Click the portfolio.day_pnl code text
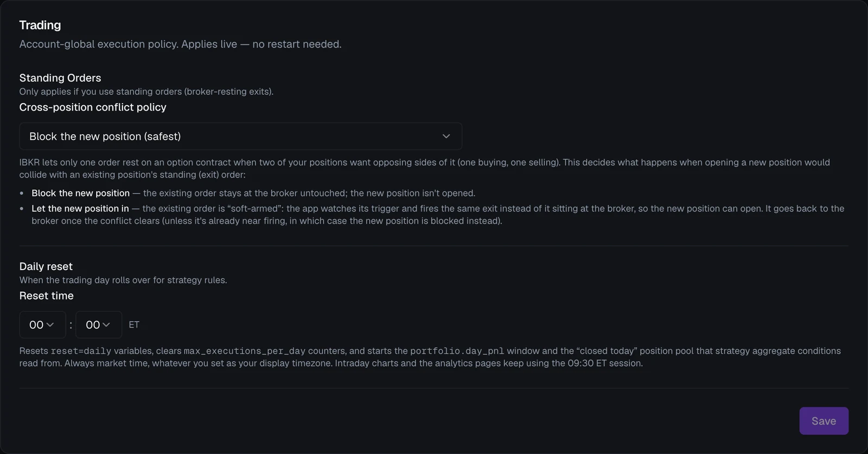Viewport: 868px width, 454px height. 457,351
